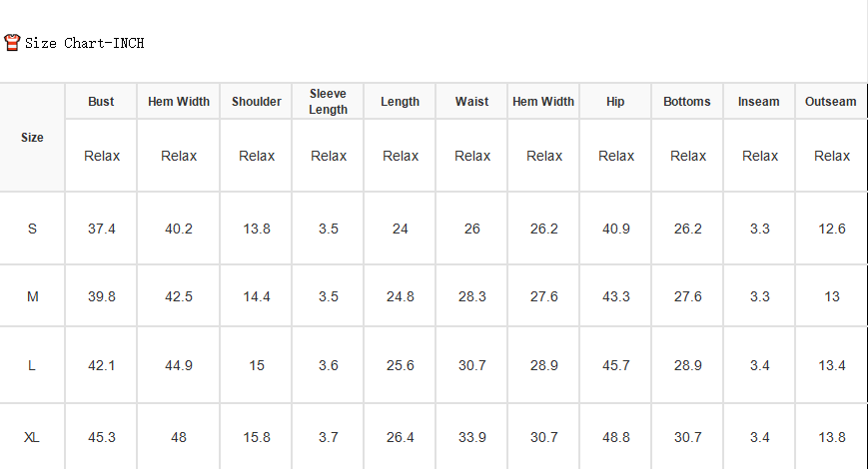The image size is (868, 469).
Task: Select the Bust column header
Action: 101,102
